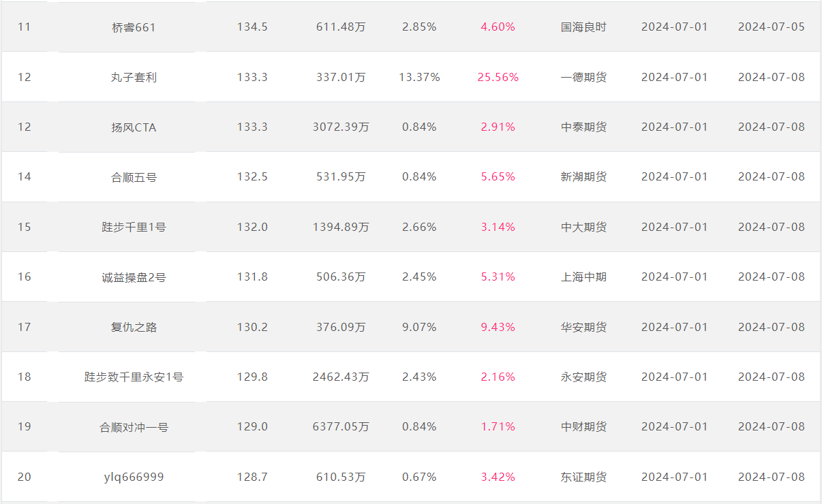Select the 合顺对冲一号 account

coord(134,427)
